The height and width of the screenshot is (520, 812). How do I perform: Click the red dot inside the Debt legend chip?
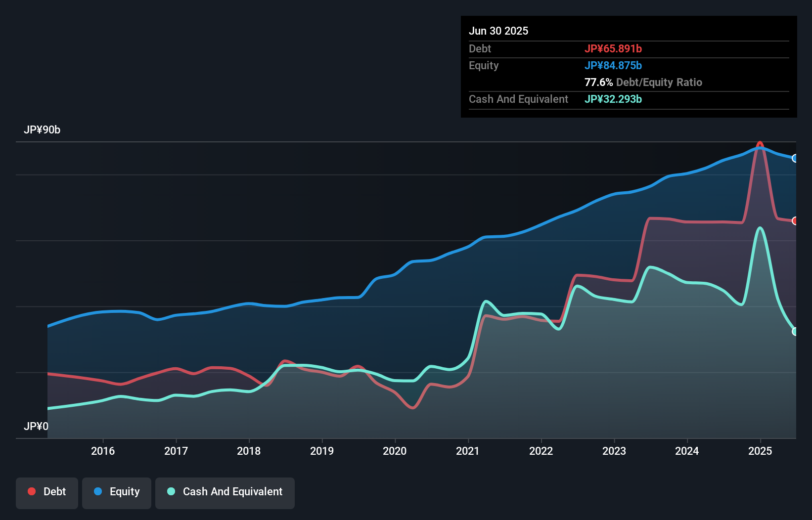coord(31,491)
